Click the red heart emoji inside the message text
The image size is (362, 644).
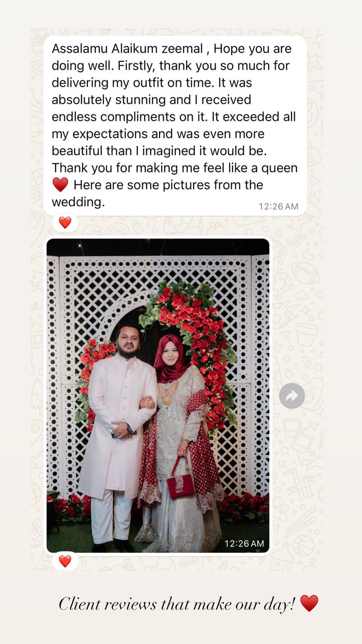click(60, 185)
